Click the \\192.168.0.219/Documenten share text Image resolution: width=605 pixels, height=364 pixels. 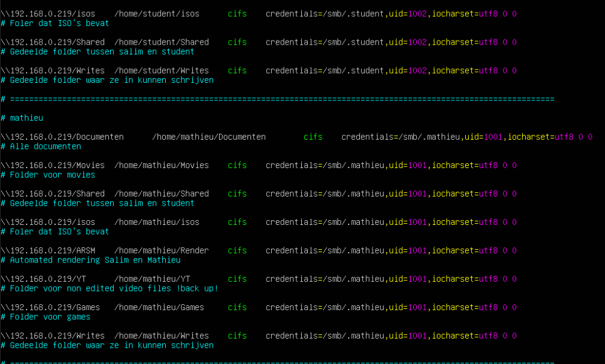pyautogui.click(x=62, y=137)
